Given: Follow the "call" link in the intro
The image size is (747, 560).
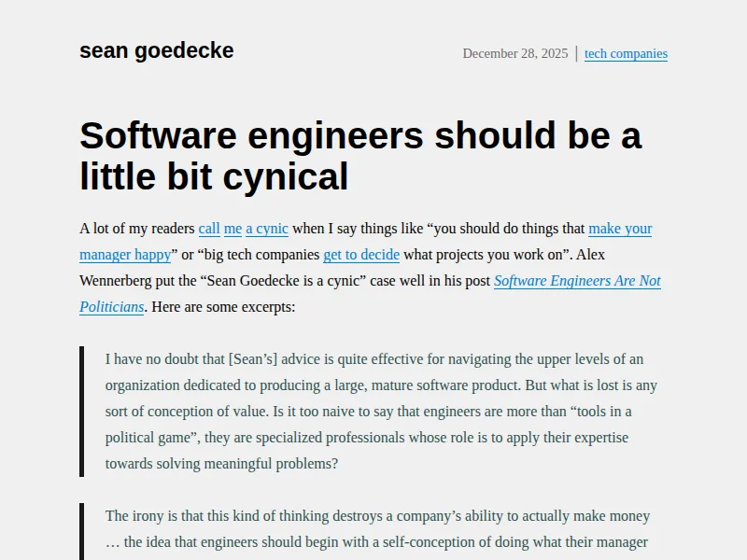Looking at the screenshot, I should pos(209,229).
